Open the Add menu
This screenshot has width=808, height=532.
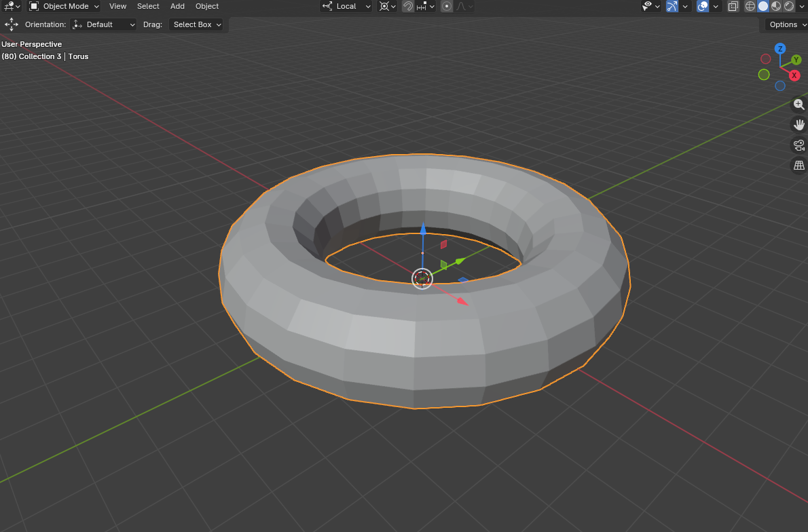pos(177,6)
